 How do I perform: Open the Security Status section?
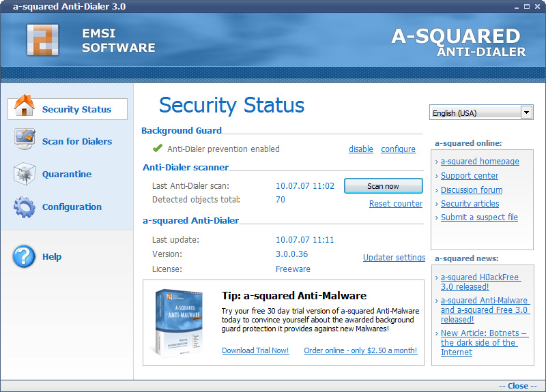(x=68, y=109)
